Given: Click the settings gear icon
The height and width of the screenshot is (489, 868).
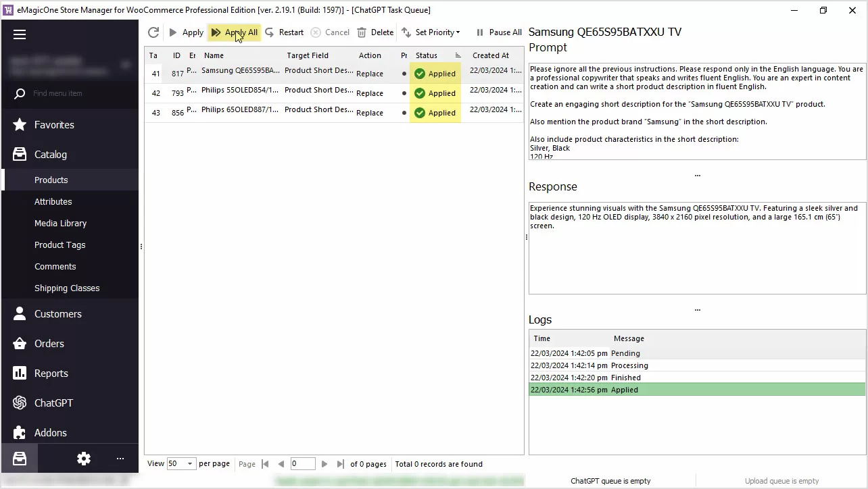Looking at the screenshot, I should coord(84,459).
